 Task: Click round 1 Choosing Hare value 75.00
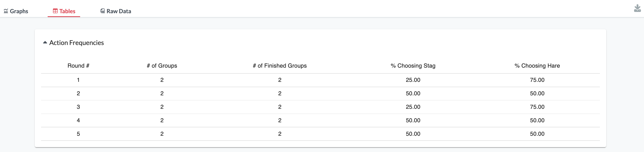[537, 80]
